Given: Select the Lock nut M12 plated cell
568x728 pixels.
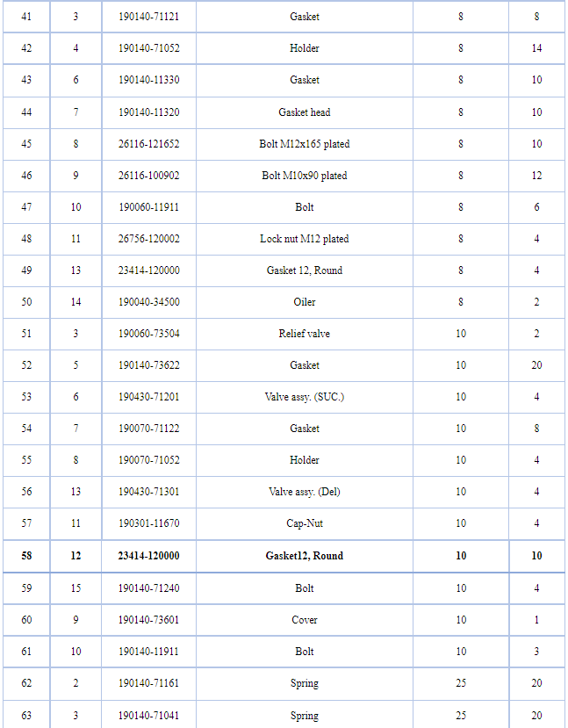Looking at the screenshot, I should point(305,239).
